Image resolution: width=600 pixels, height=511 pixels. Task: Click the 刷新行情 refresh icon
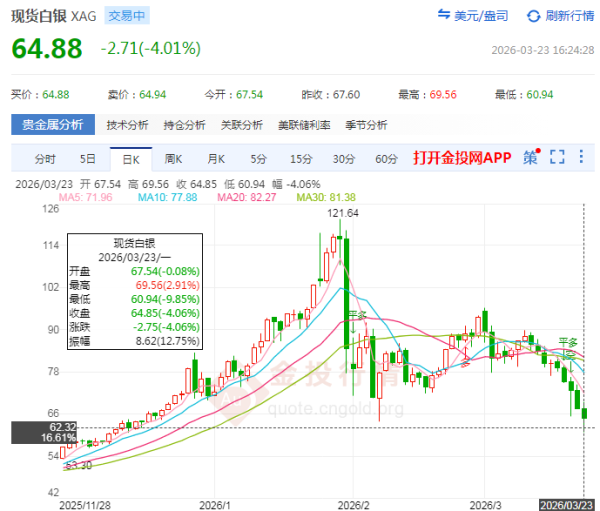click(x=533, y=16)
